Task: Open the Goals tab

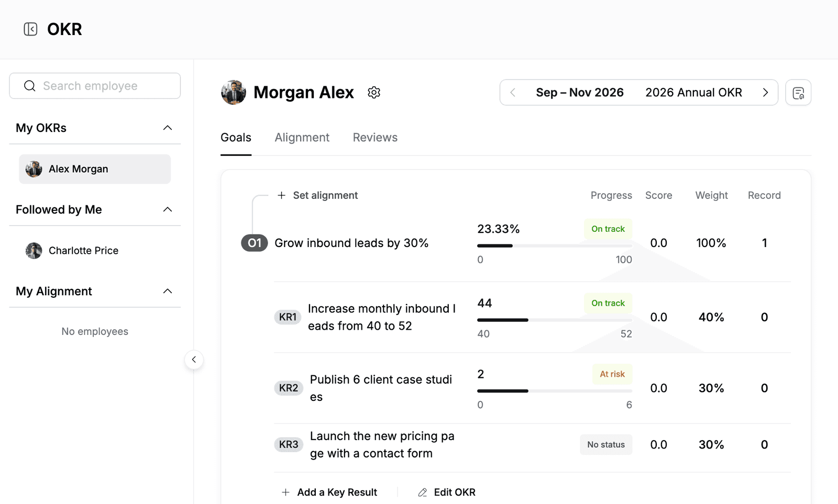Action: click(x=236, y=138)
